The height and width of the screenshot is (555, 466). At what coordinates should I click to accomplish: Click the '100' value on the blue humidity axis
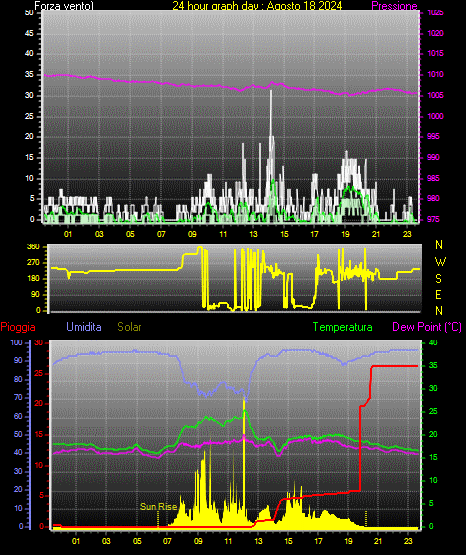(17, 342)
